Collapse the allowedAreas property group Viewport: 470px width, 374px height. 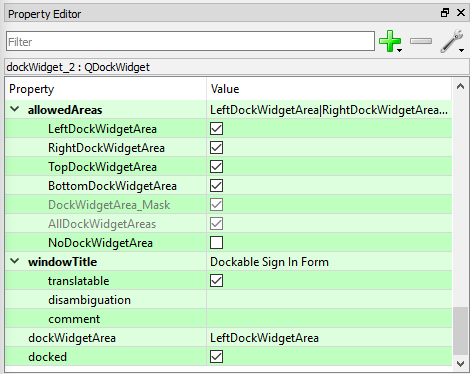[15, 109]
